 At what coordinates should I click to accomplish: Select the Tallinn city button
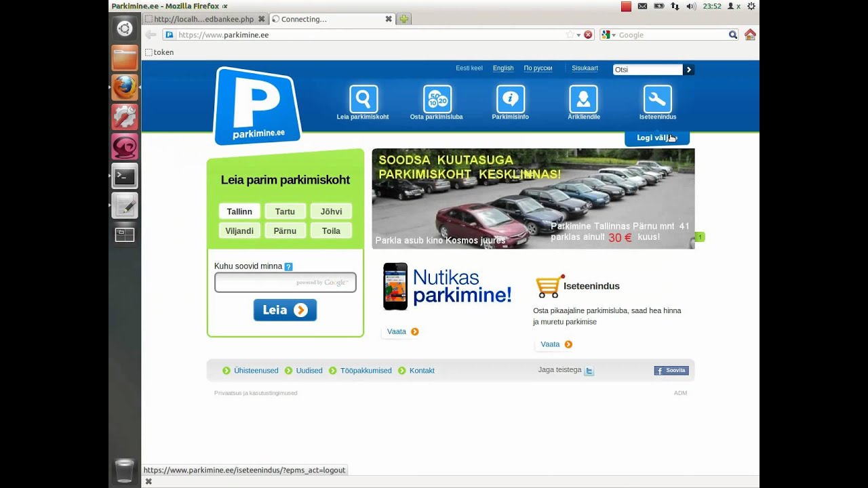click(239, 211)
